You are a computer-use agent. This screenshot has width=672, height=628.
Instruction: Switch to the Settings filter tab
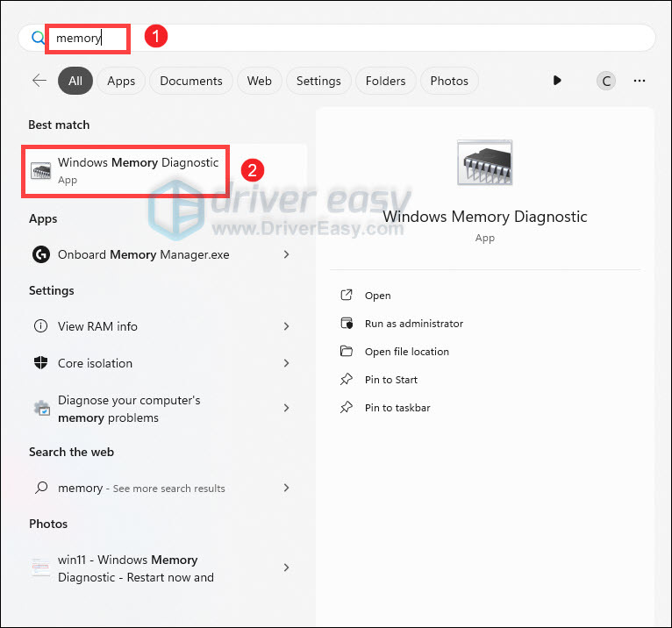(318, 81)
